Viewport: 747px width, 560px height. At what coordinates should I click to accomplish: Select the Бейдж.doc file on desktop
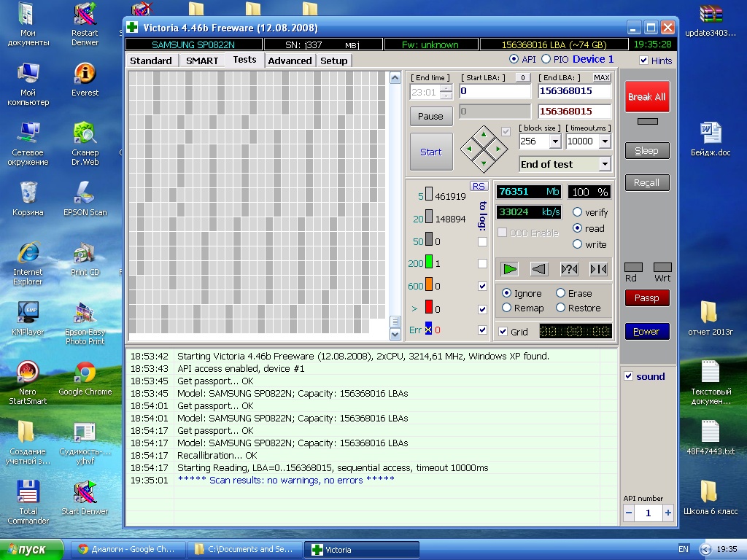pyautogui.click(x=711, y=139)
